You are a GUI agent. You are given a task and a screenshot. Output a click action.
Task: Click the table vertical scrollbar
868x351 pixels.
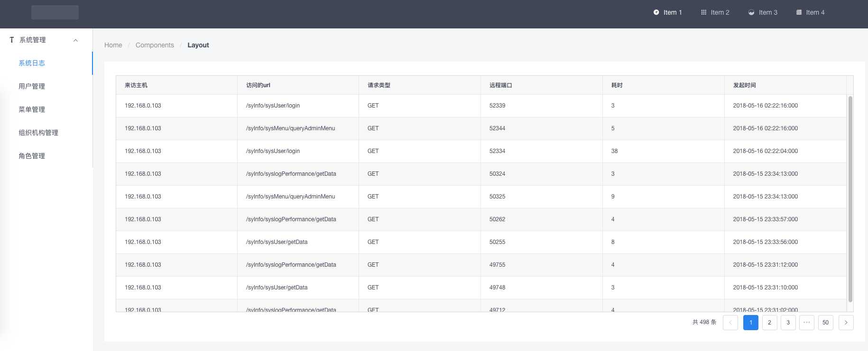(x=850, y=199)
